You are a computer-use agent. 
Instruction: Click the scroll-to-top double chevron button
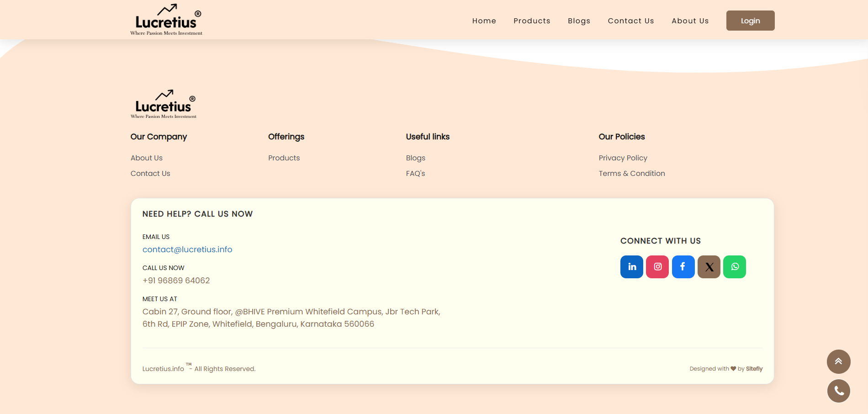(838, 361)
